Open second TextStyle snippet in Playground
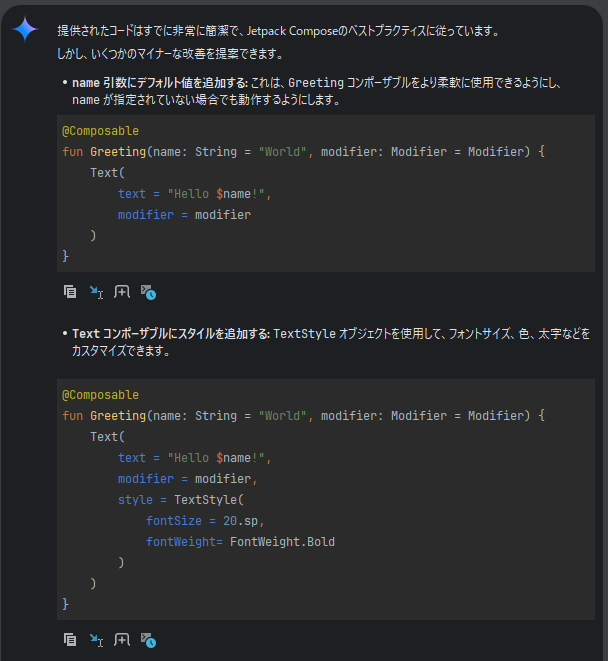Viewport: 608px width, 661px height. point(148,639)
